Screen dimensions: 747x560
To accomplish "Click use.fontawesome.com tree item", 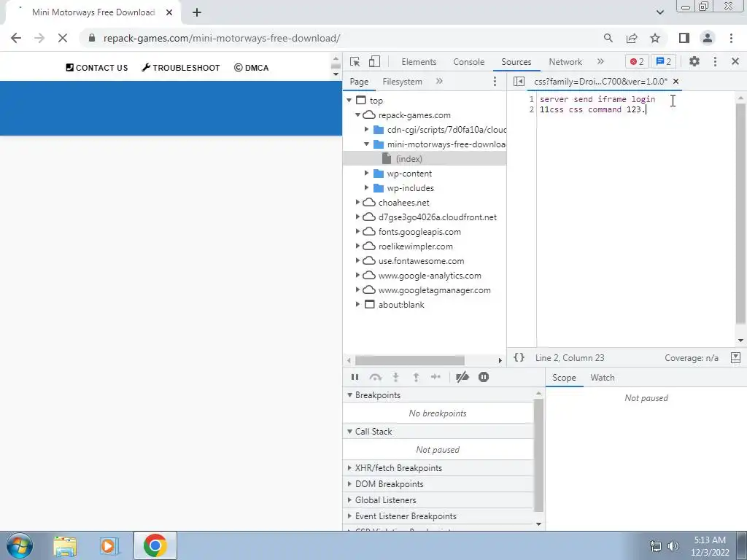I will [421, 261].
